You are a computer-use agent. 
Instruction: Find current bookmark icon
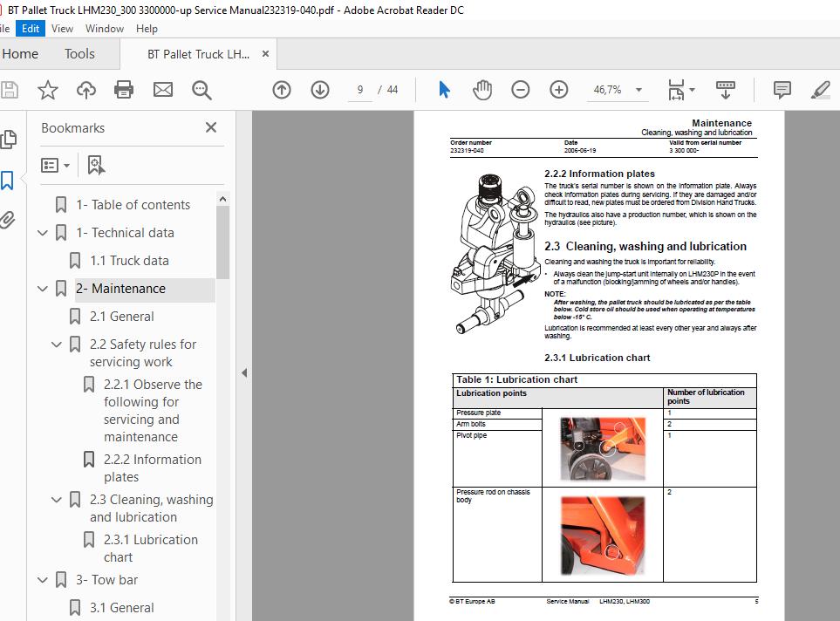point(96,165)
